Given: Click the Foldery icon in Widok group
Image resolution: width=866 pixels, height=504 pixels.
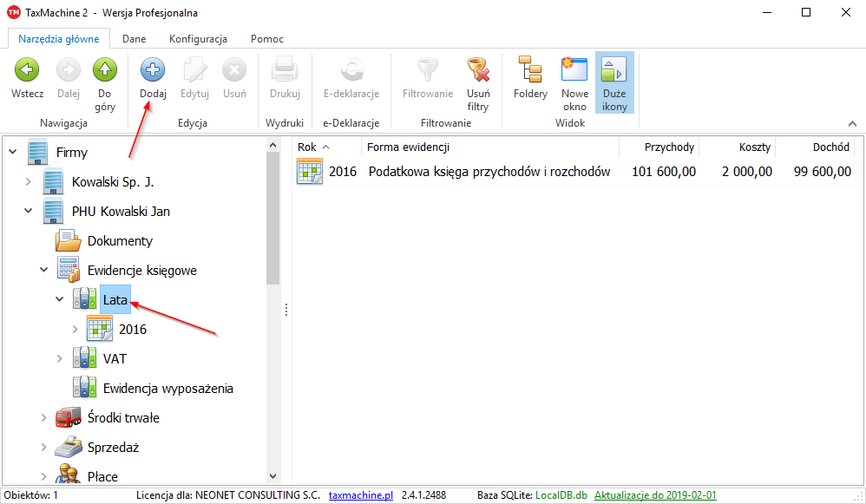Looking at the screenshot, I should coord(529,71).
